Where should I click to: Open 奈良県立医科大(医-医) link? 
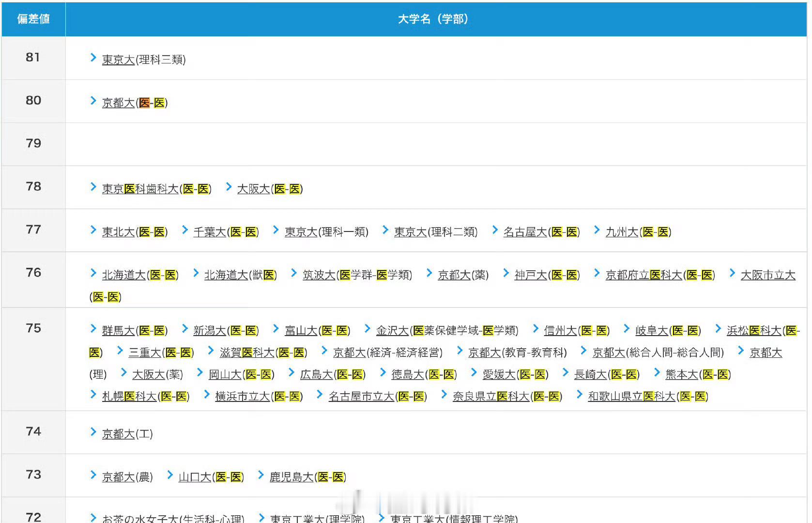(x=507, y=396)
